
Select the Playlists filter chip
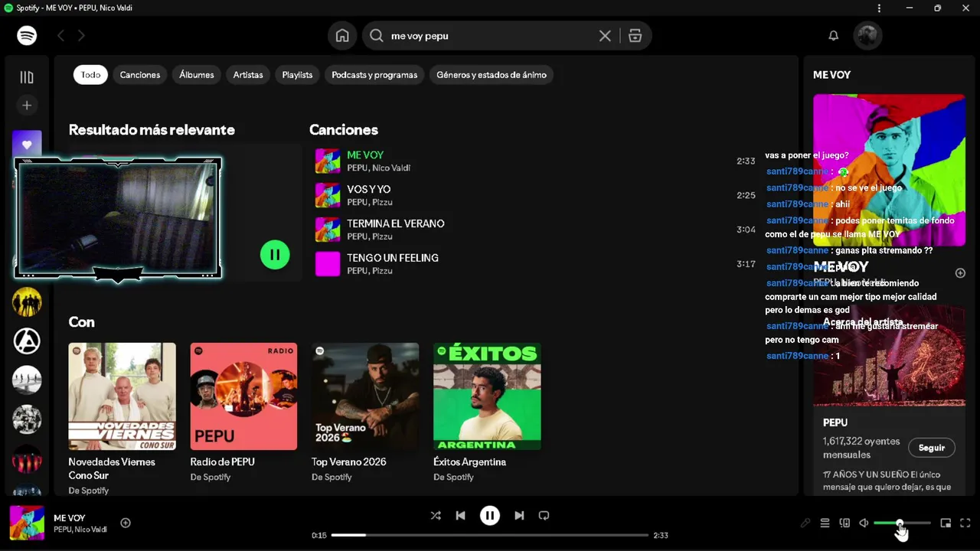pos(297,74)
